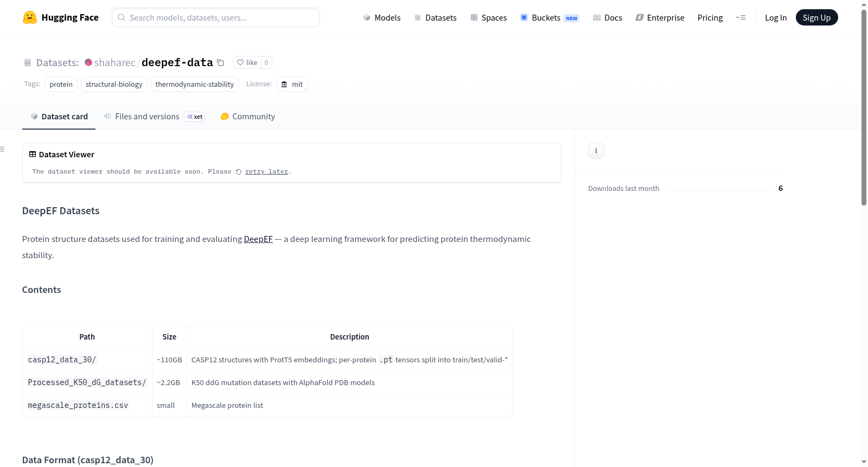
Task: Toggle the left sidebar handle icon
Action: click(2, 149)
